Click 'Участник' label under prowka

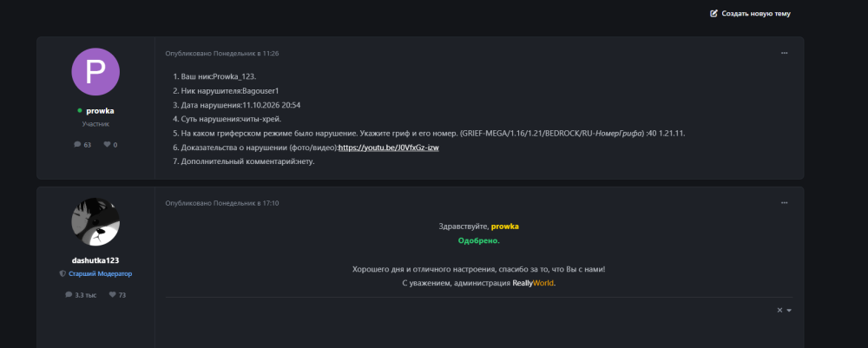[95, 124]
